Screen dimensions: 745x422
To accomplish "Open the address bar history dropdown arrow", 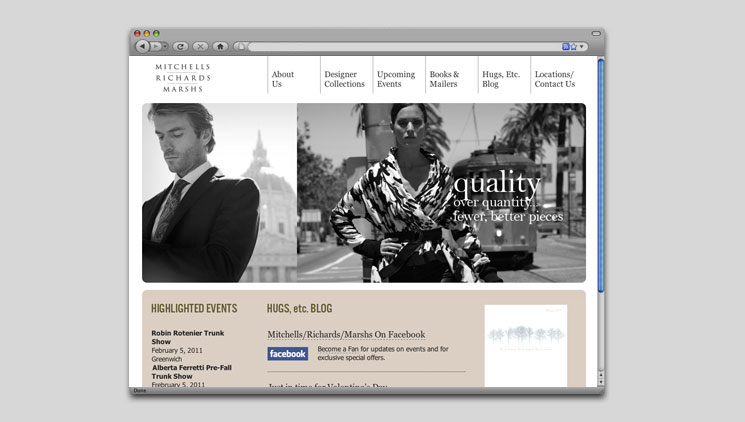I will coord(582,47).
